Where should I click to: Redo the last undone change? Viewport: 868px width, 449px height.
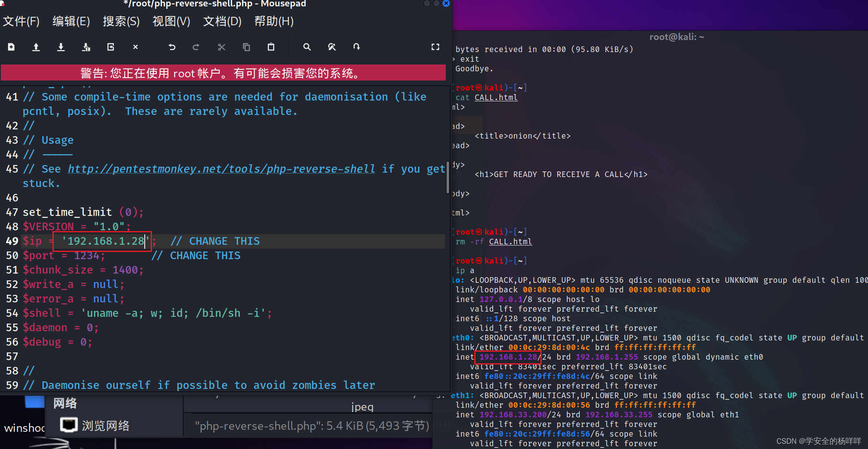click(196, 47)
